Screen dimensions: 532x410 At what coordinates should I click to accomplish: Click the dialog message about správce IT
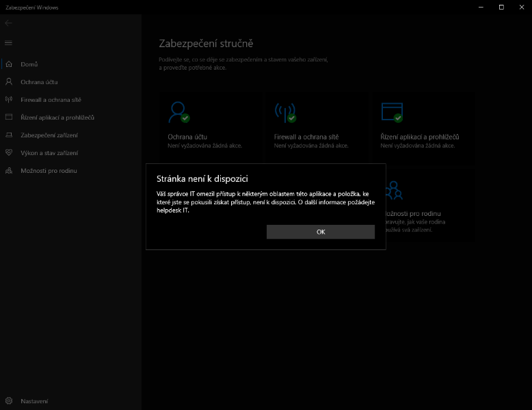tap(266, 202)
